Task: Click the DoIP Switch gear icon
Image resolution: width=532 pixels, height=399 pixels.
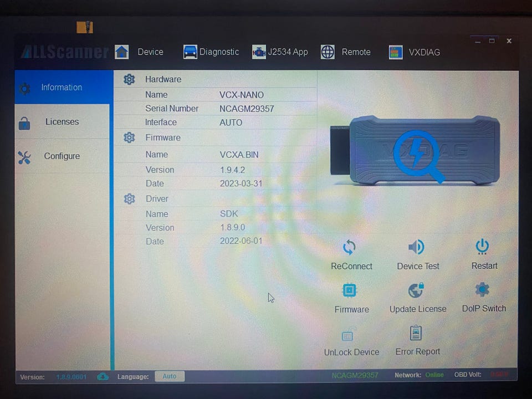Action: coord(482,289)
